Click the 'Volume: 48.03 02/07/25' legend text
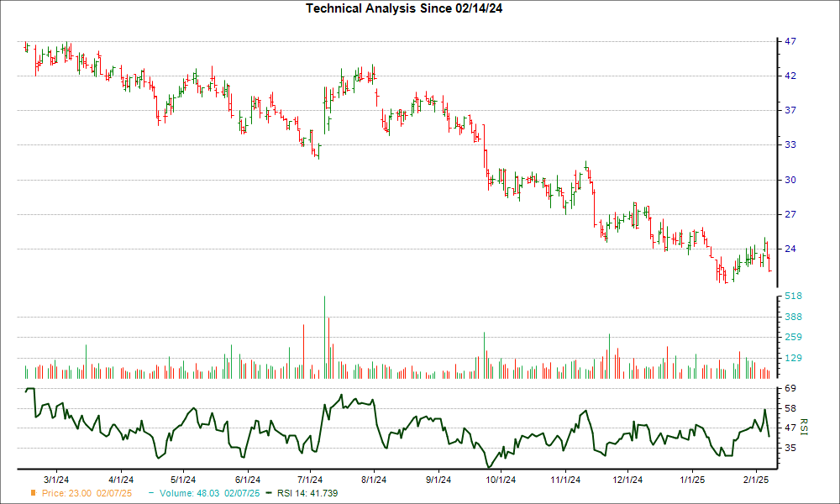840x504 pixels. (x=209, y=493)
